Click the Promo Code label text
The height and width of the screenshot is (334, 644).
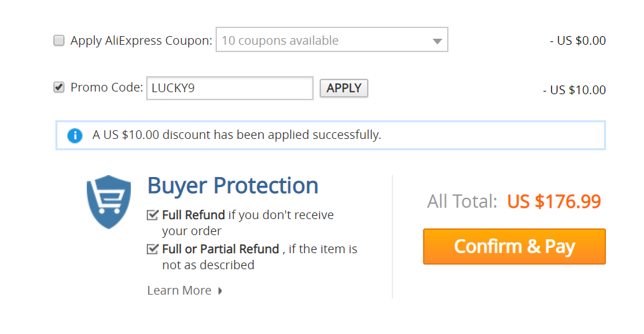107,88
